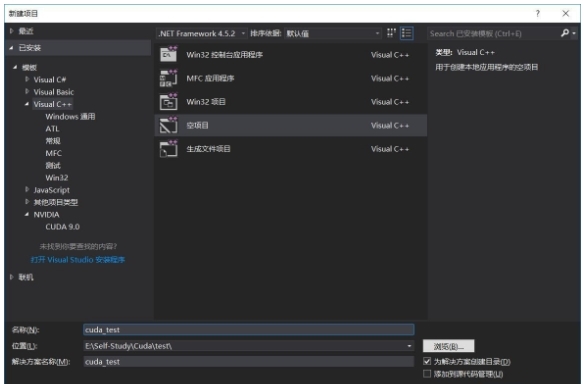Click the 浏览(B)... browse button
Image resolution: width=584 pixels, height=384 pixels.
[x=448, y=346]
